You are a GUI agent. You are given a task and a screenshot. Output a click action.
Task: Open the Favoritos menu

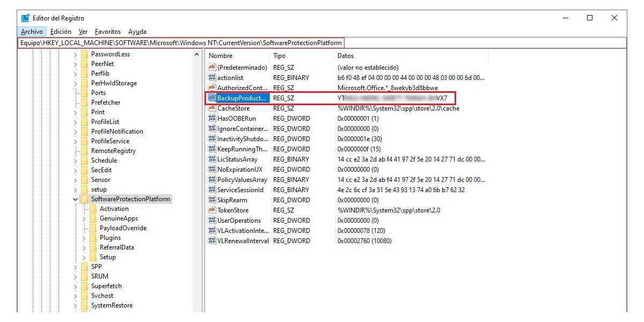(108, 32)
